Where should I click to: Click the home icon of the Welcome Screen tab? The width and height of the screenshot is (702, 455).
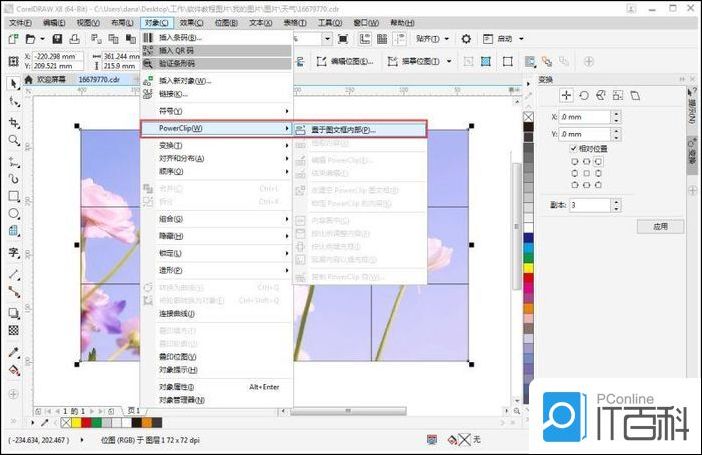coord(29,79)
